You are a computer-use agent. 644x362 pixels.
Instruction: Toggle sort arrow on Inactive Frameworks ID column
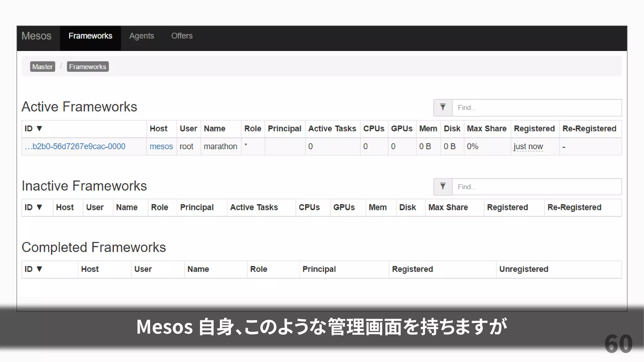(x=39, y=207)
